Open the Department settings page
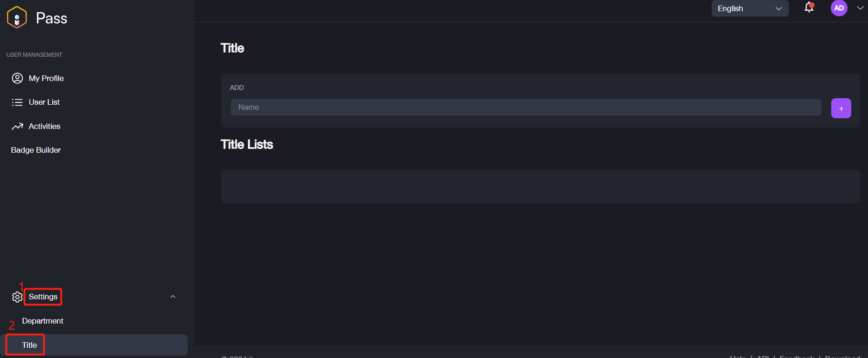The height and width of the screenshot is (358, 868). click(x=43, y=321)
